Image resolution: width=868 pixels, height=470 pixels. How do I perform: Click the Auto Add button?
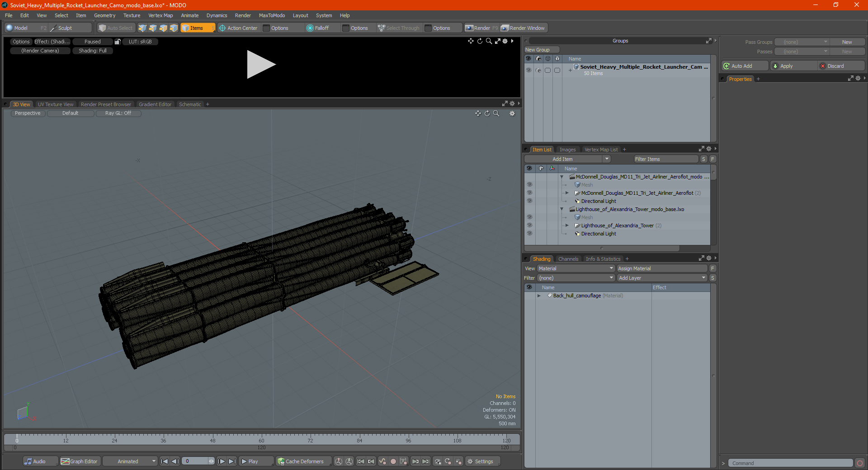point(745,66)
